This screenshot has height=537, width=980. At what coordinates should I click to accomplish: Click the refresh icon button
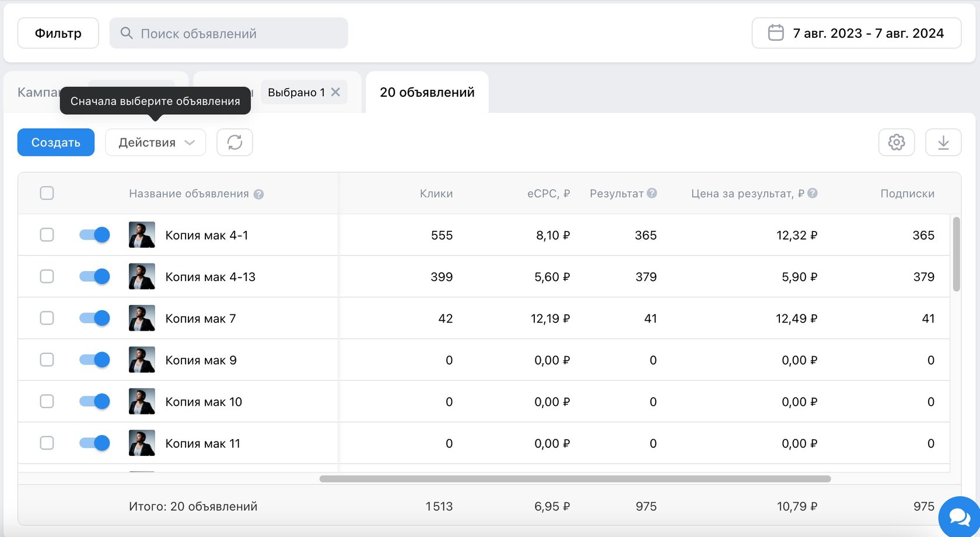(235, 142)
